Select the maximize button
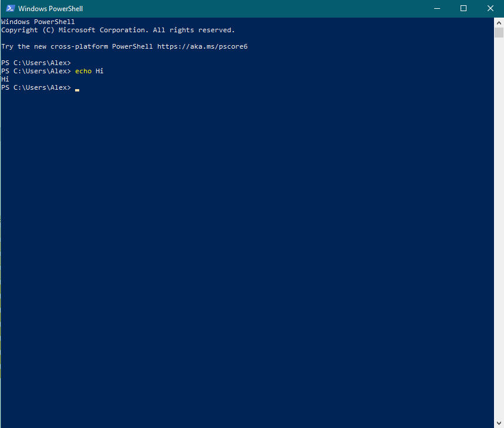The image size is (504, 428). pos(463,8)
